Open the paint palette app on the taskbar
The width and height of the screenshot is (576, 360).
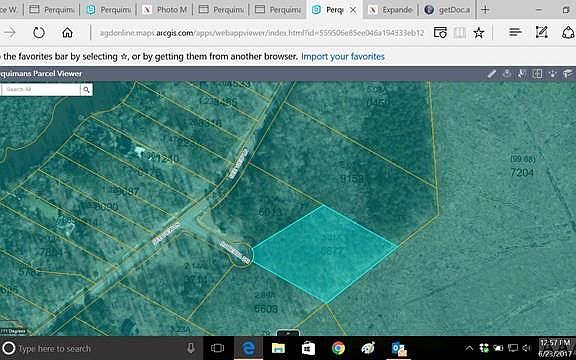tap(368, 348)
